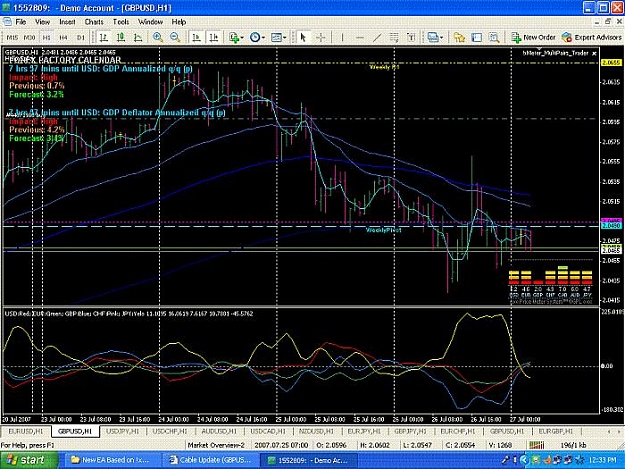Switch to the AUDUSD,H1 chart tab
The image size is (625, 469).
[219, 431]
